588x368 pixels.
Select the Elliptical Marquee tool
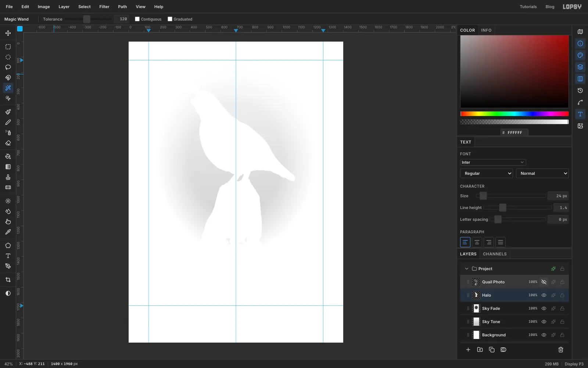[8, 57]
